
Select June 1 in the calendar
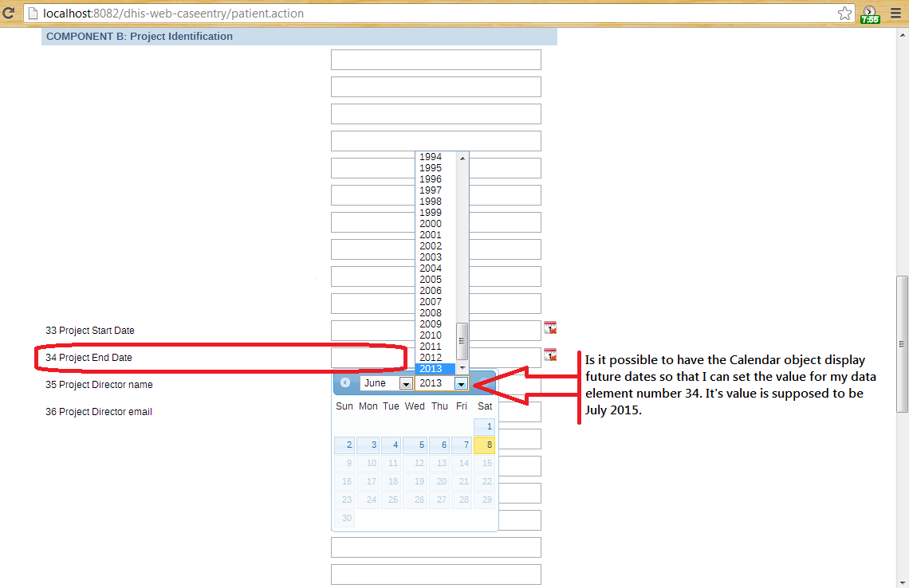484,426
